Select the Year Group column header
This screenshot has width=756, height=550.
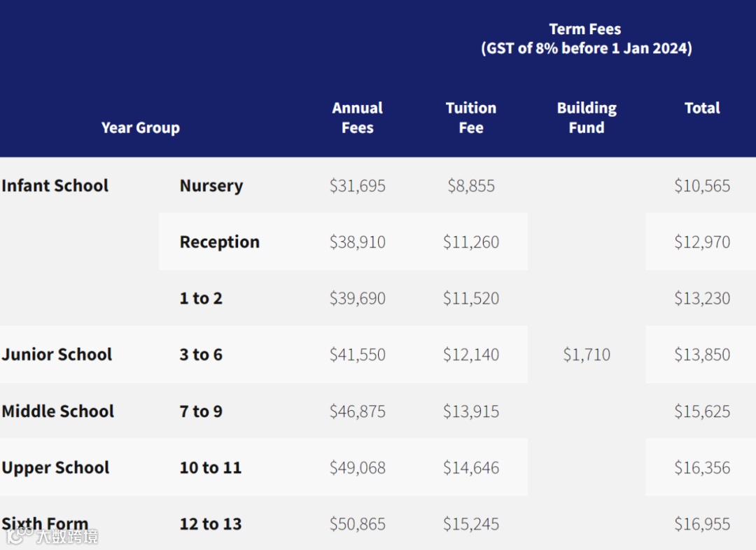pos(140,128)
